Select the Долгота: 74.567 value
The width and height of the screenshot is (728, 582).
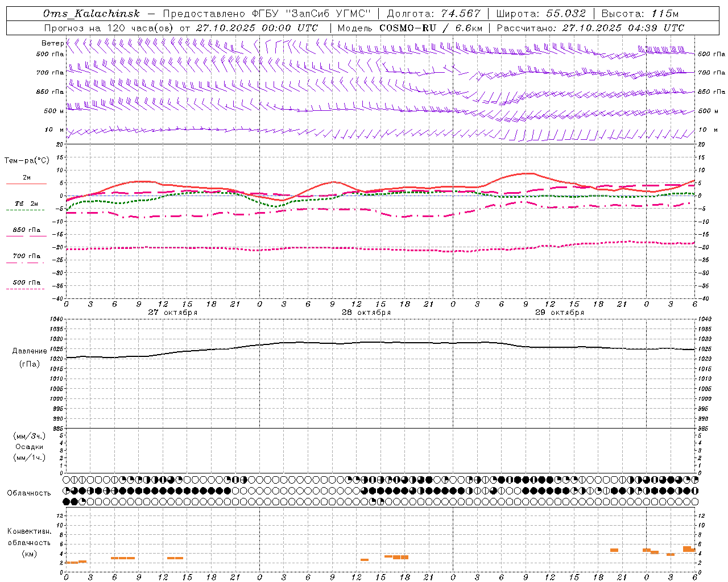pyautogui.click(x=433, y=14)
